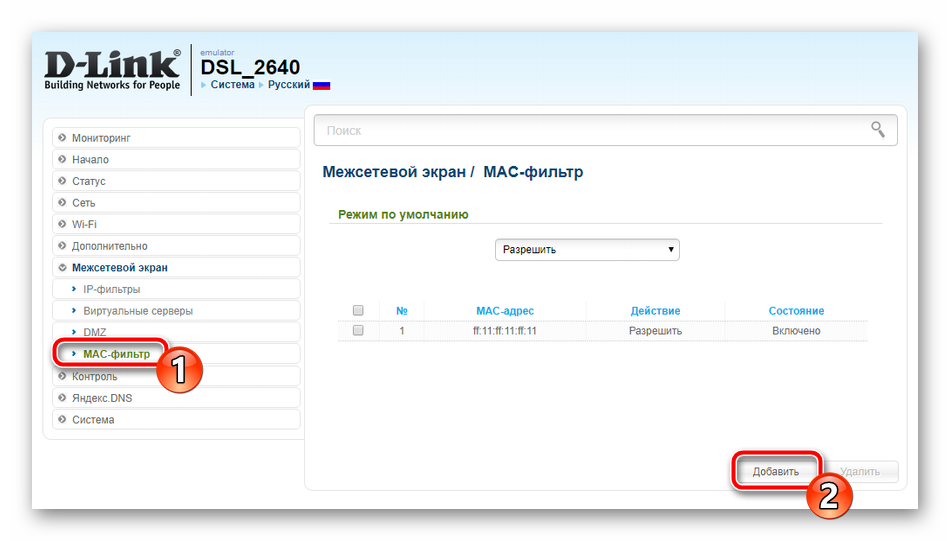Viewport: 950px width, 541px height.
Task: Click arrow icon beside Сеть
Action: (x=62, y=202)
